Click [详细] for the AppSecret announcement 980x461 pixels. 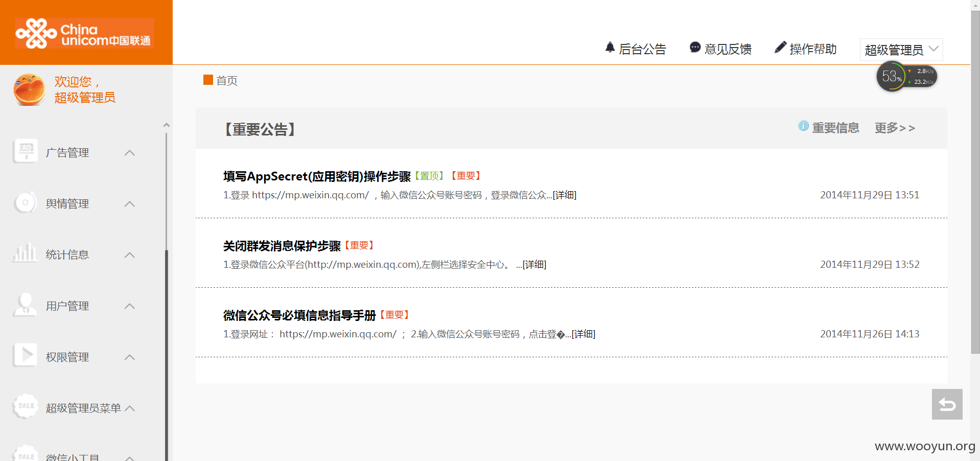pos(565,195)
